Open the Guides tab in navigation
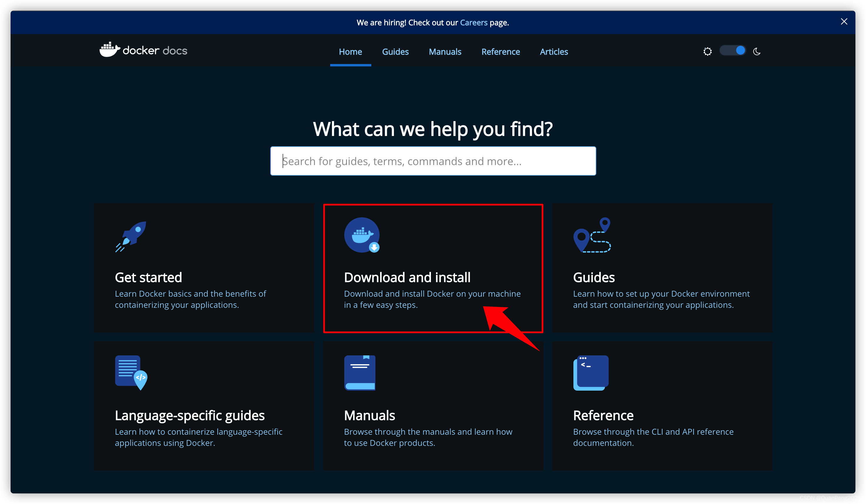 (x=395, y=52)
